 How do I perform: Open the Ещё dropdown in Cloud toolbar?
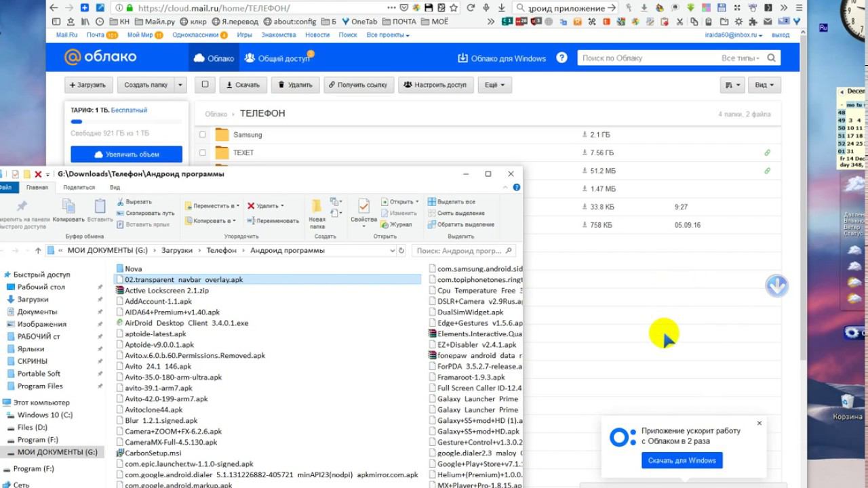tap(494, 85)
